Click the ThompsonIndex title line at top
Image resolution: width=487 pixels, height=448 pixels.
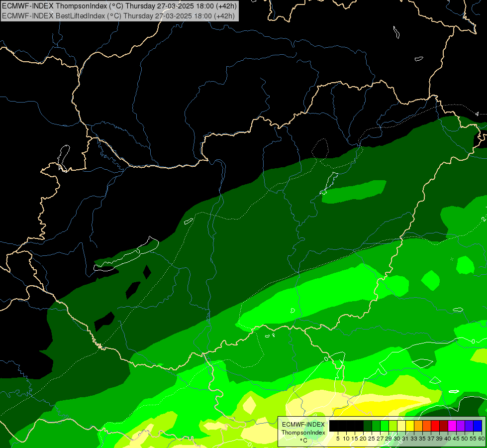tap(119, 5)
